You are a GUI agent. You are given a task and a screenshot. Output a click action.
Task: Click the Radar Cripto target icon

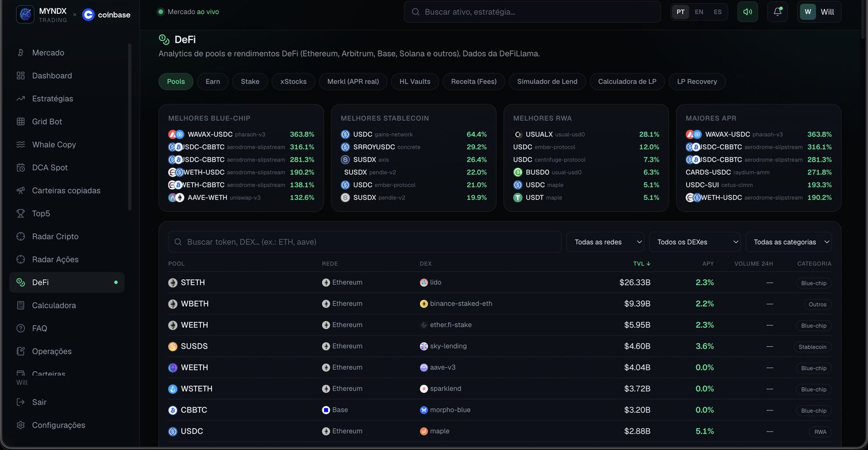[x=21, y=236]
